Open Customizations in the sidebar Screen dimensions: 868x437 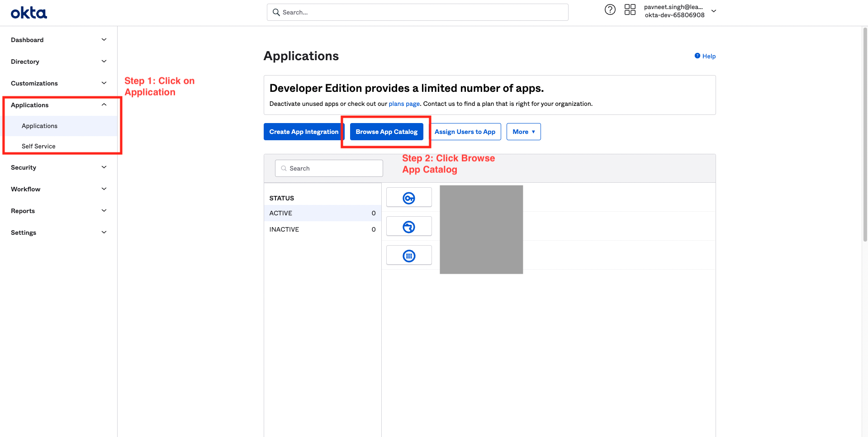coord(34,83)
